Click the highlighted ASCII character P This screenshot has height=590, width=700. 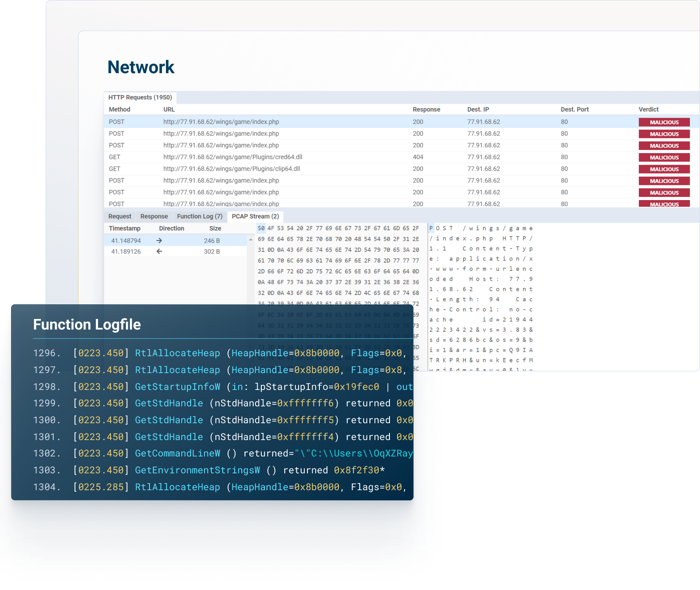click(431, 228)
